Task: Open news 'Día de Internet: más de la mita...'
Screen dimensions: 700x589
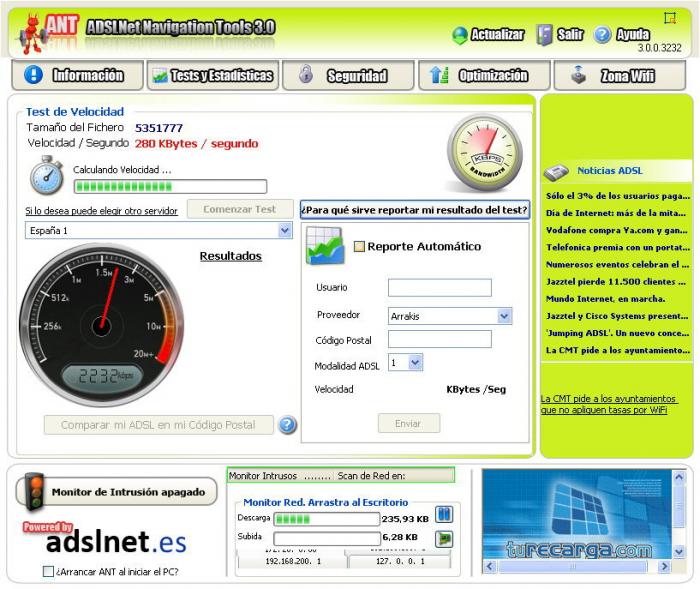Action: [616, 213]
